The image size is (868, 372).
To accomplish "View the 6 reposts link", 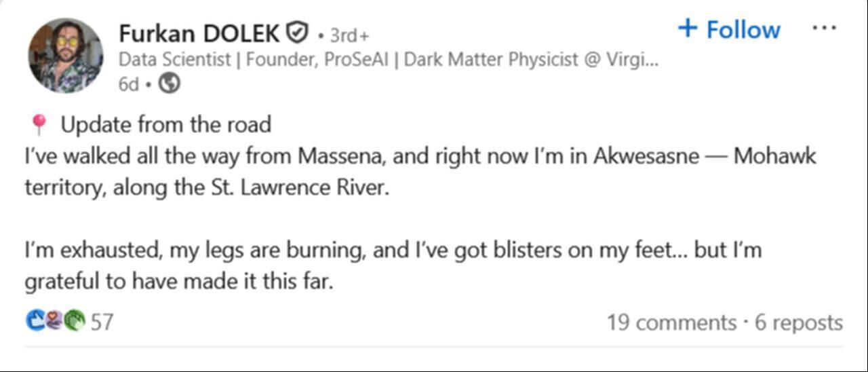I will click(x=799, y=322).
